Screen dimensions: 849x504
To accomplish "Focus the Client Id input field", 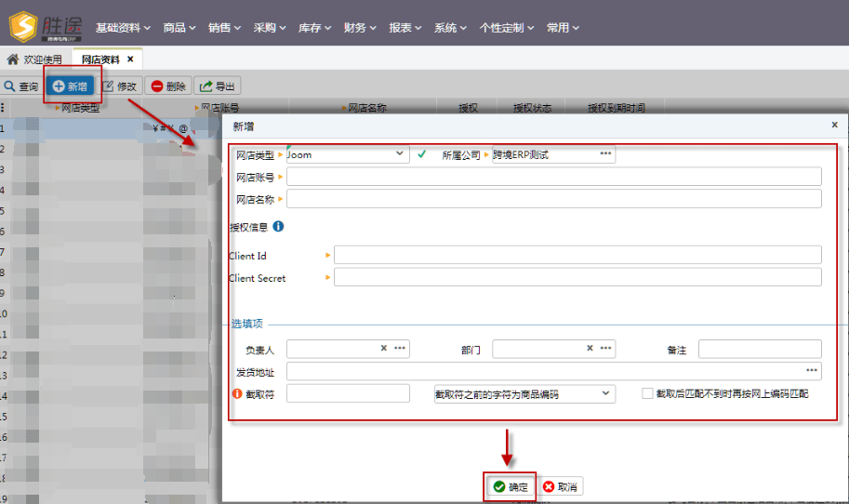I will (577, 255).
